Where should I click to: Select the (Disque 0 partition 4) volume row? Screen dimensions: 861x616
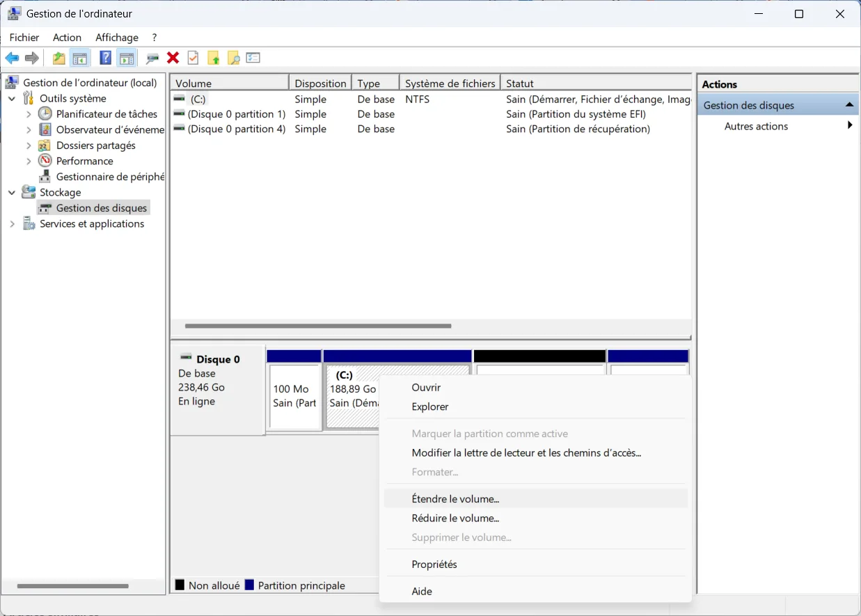tap(432, 129)
